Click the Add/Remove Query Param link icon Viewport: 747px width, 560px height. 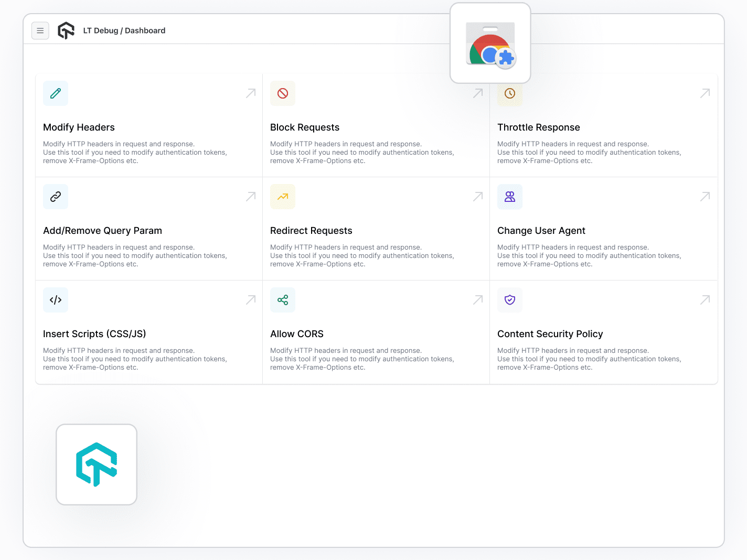coord(55,196)
